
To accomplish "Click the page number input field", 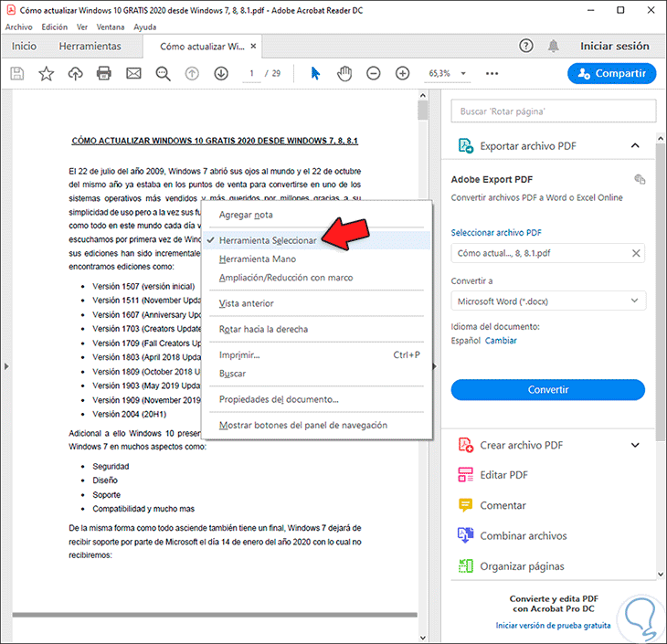I will [x=252, y=74].
